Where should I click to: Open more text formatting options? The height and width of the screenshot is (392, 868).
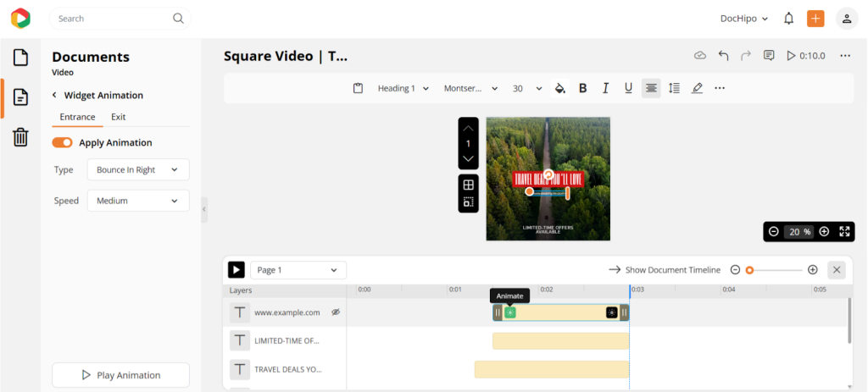720,88
